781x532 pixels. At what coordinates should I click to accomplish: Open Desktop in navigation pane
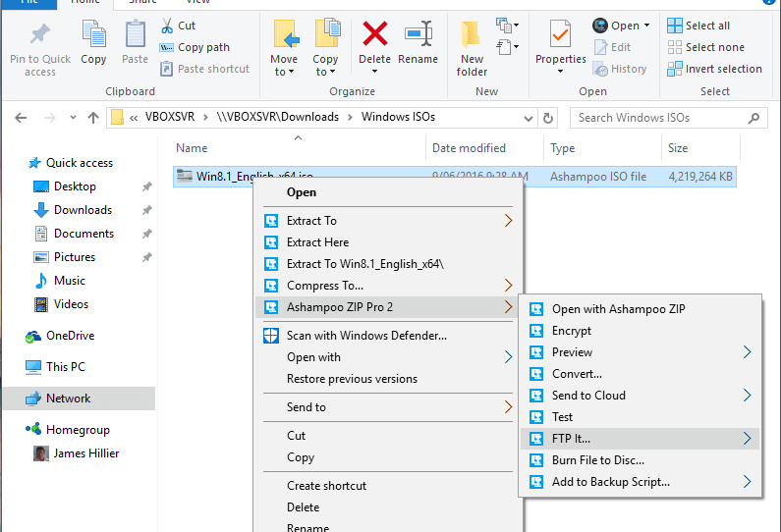click(75, 186)
